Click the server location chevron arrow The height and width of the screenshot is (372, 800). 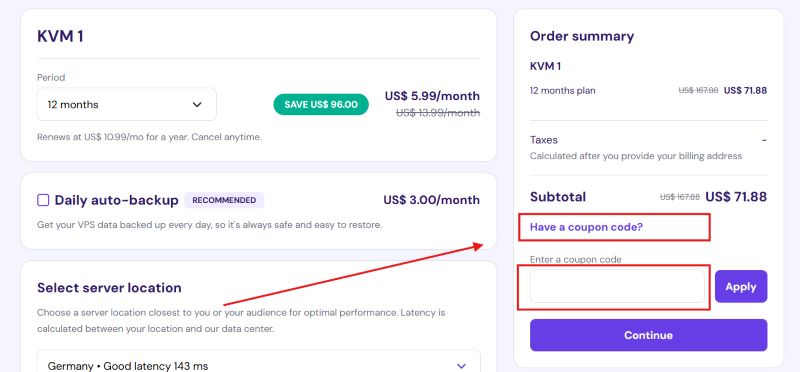click(461, 366)
